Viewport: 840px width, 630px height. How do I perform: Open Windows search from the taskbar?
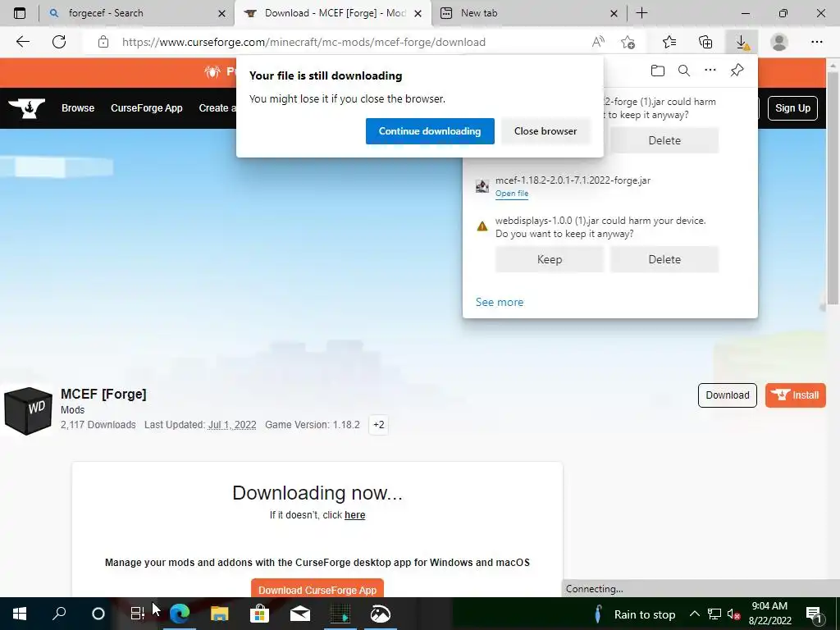[x=59, y=614]
